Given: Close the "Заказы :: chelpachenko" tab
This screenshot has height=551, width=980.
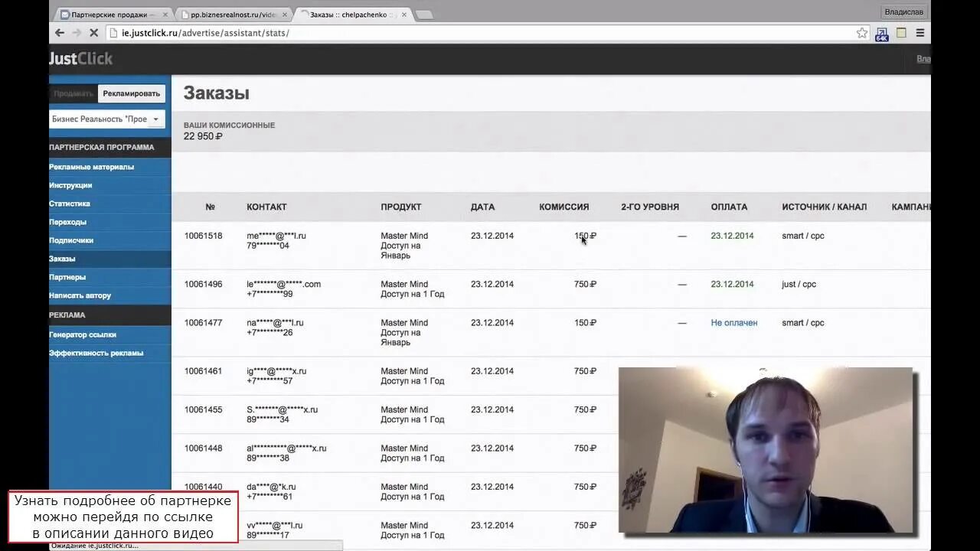Looking at the screenshot, I should tap(403, 15).
